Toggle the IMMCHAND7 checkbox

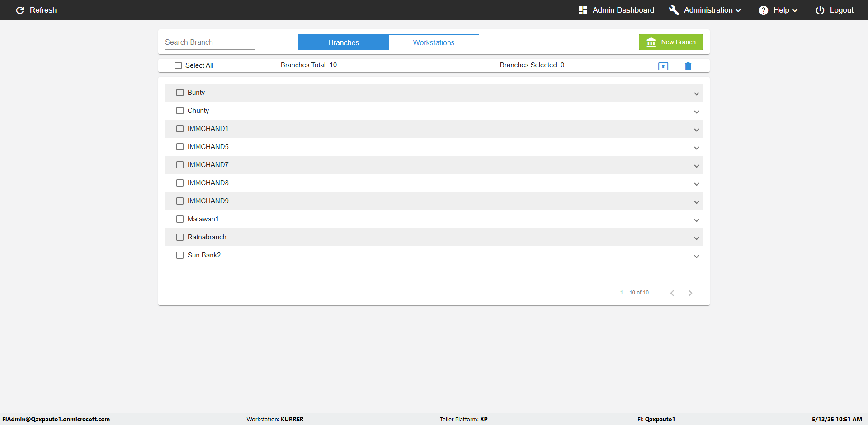(x=180, y=165)
